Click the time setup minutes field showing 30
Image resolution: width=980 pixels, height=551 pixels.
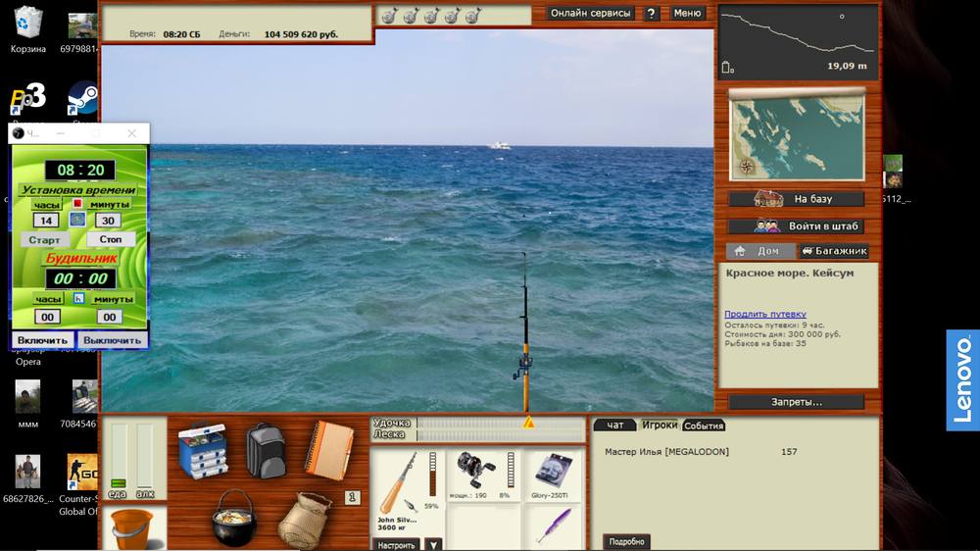pyautogui.click(x=108, y=221)
